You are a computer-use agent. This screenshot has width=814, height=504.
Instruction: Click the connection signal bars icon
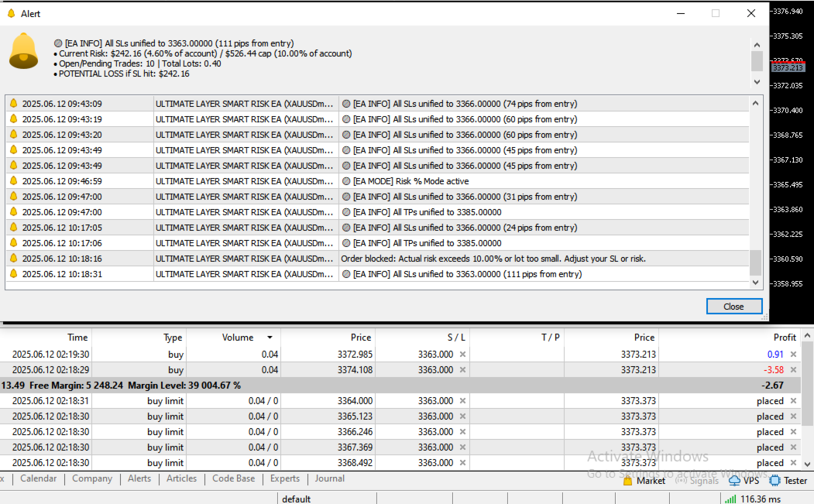[730, 499]
